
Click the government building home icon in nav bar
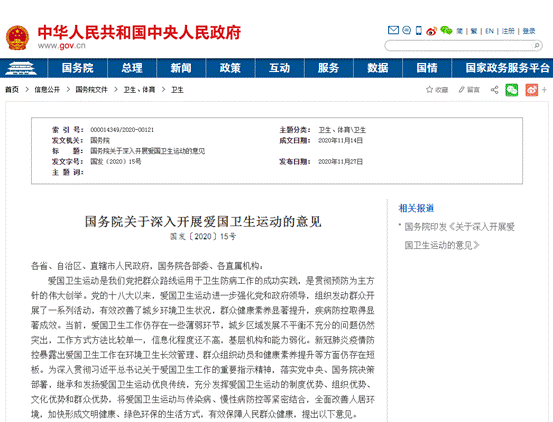point(21,68)
